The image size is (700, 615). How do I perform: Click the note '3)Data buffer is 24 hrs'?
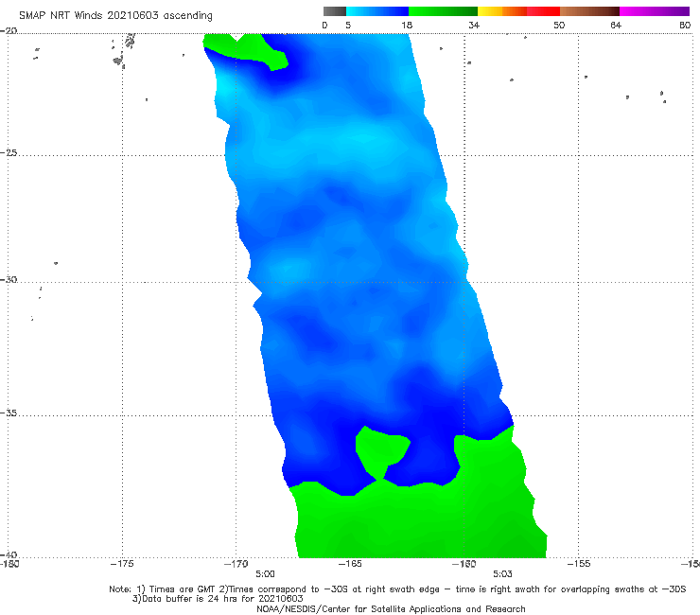[x=218, y=599]
